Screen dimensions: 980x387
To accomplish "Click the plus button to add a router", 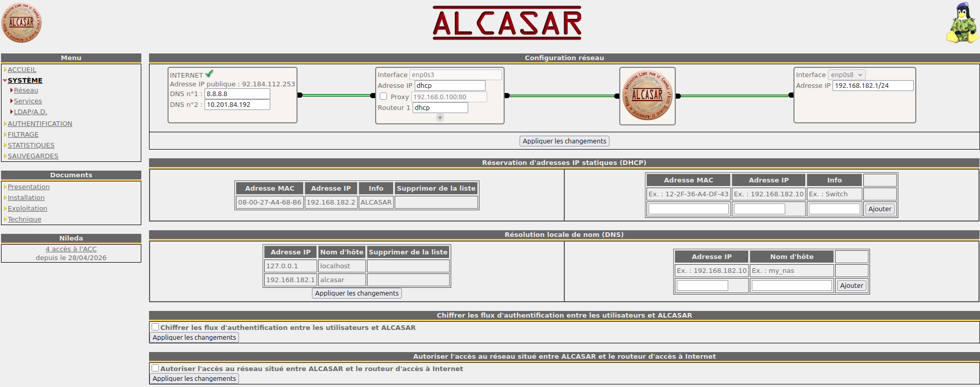I will [440, 118].
